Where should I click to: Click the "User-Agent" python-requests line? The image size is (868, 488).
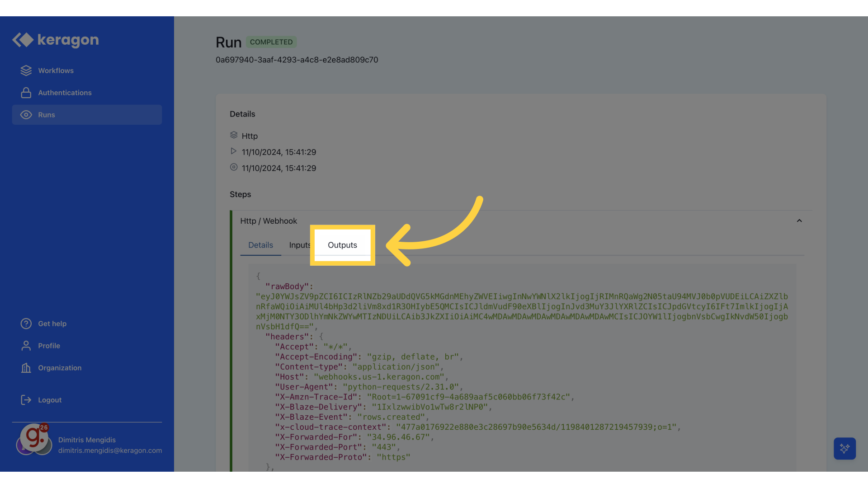369,387
